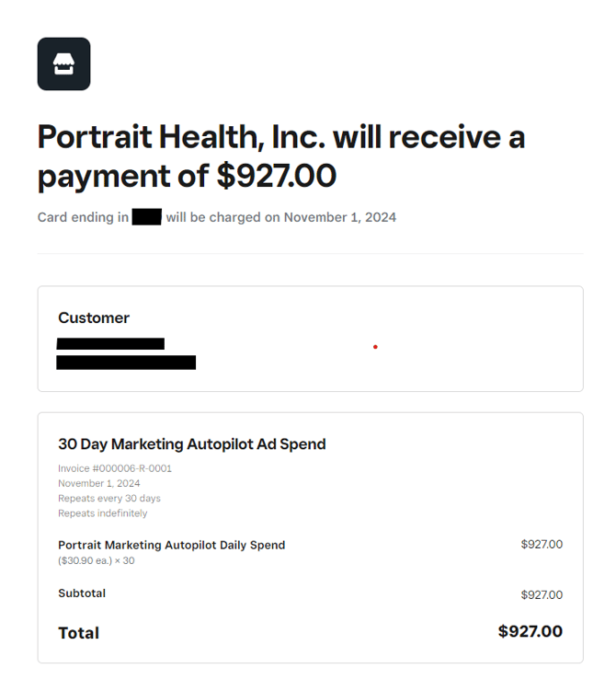The image size is (616, 691).
Task: Select the Customer section title
Action: [94, 317]
